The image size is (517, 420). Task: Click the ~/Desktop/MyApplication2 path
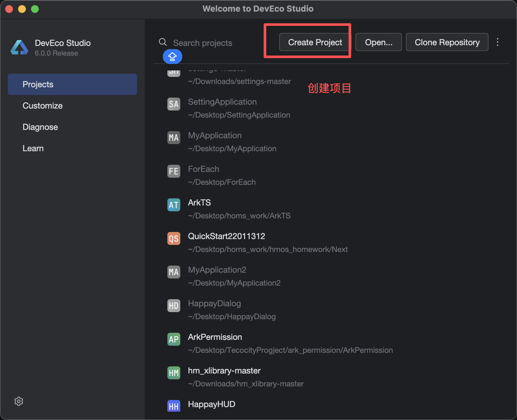(234, 283)
